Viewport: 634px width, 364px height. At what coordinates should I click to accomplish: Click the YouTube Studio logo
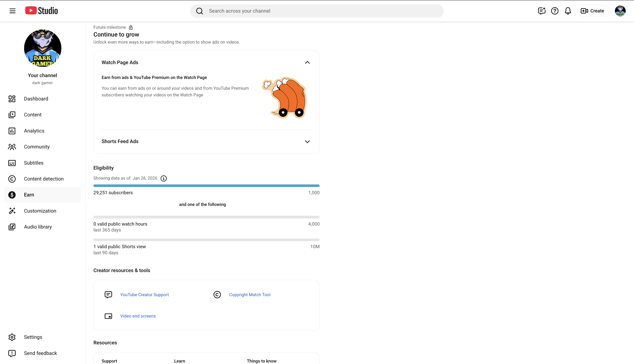42,11
